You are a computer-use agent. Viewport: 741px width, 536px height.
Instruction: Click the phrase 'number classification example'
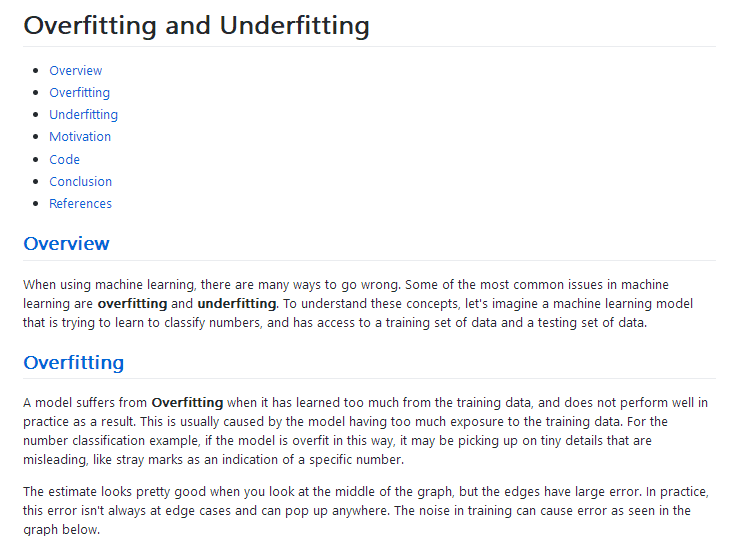110,439
